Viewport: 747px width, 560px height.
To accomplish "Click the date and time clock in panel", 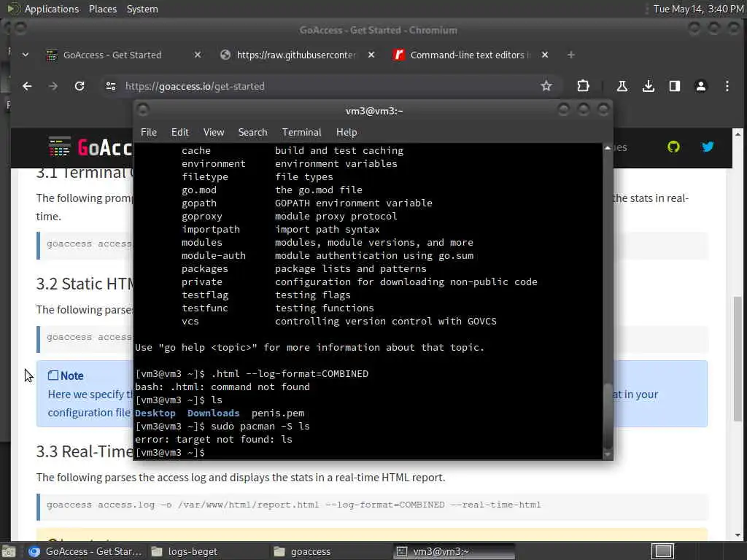I will click(698, 9).
